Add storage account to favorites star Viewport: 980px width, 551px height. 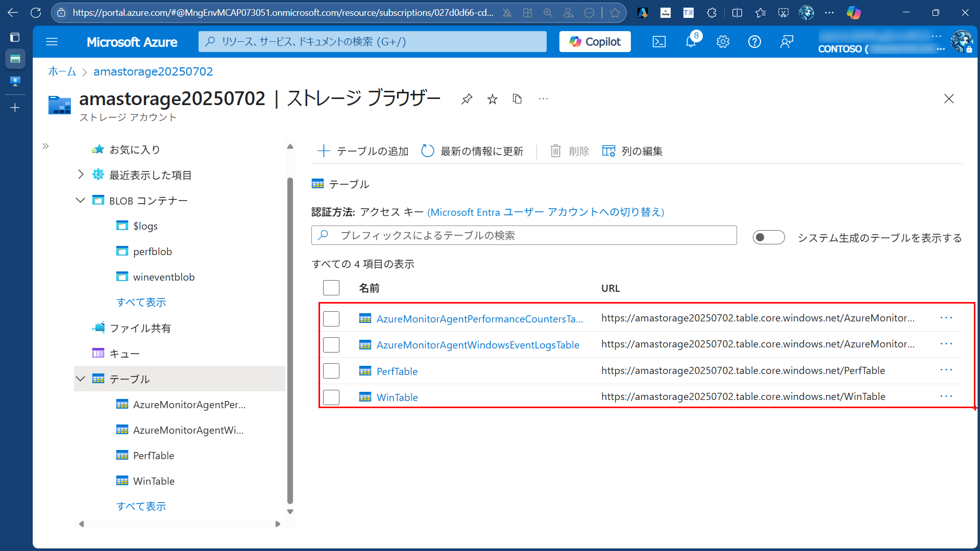click(492, 99)
